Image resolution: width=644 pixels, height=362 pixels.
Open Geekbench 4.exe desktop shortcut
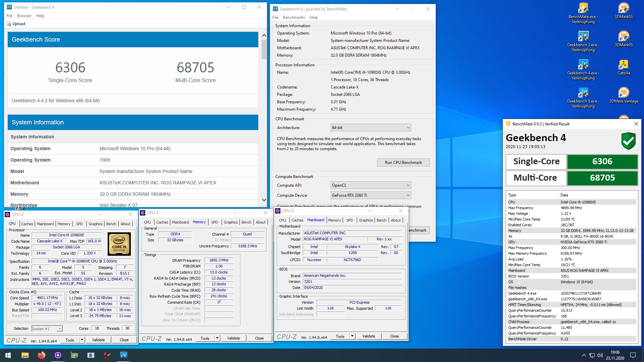583,70
